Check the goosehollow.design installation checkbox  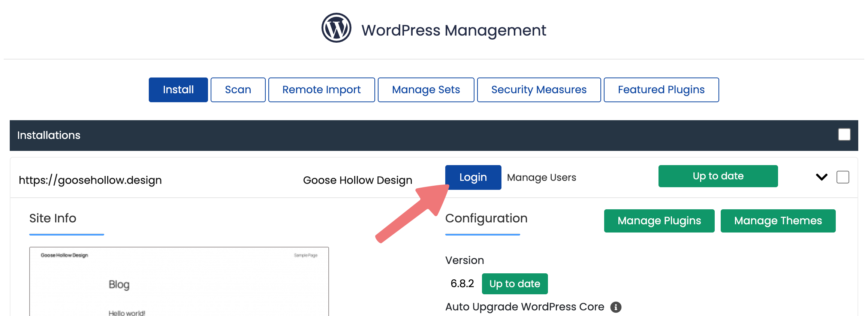click(843, 177)
